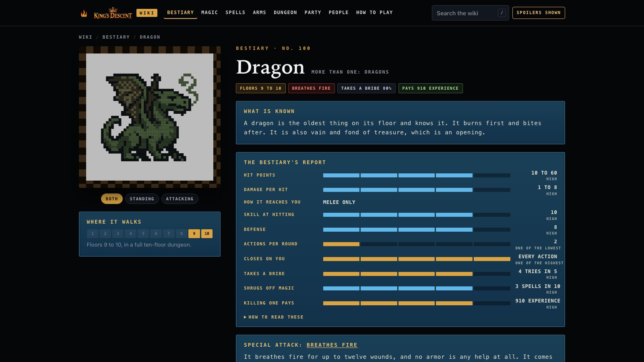Screen dimensions: 644x362
Task: Focus the Search the wiki field
Action: click(x=470, y=13)
